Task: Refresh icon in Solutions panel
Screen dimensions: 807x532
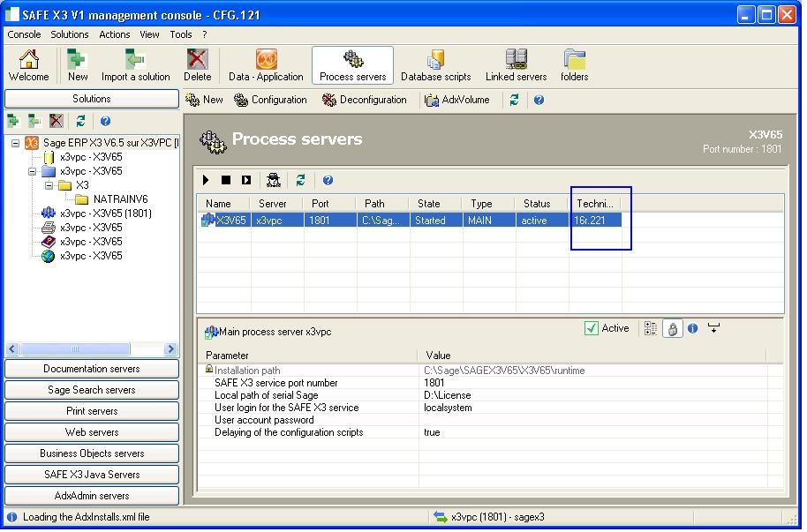Action: (81, 122)
